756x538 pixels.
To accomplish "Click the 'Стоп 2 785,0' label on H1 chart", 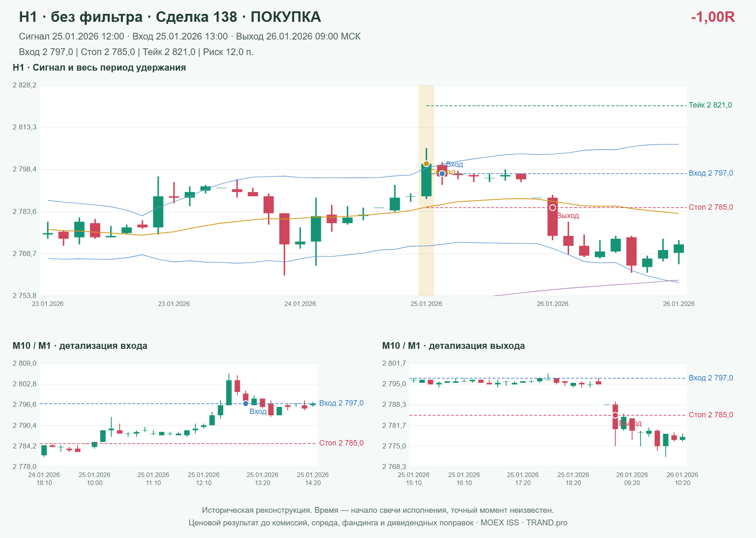I will (711, 207).
